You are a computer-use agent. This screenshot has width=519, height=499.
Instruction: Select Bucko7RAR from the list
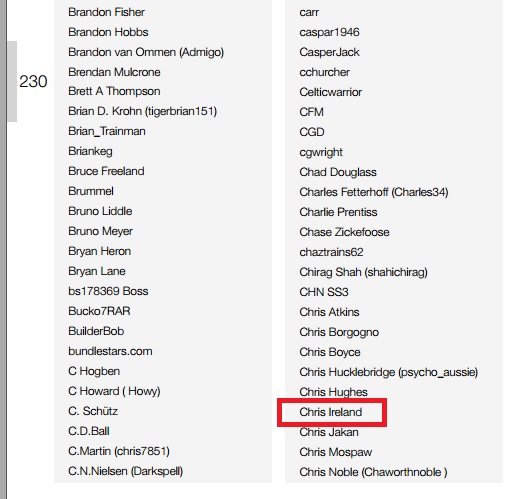click(99, 311)
